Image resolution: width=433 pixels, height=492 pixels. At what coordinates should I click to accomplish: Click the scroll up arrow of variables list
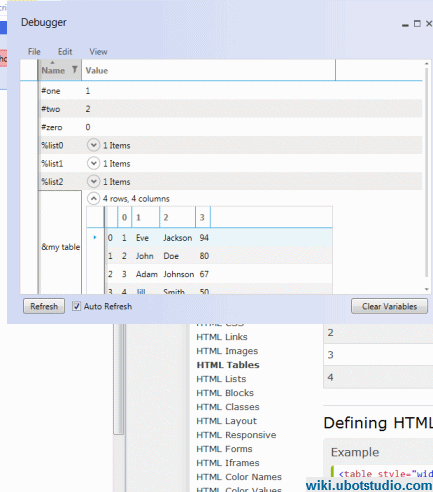(x=426, y=63)
